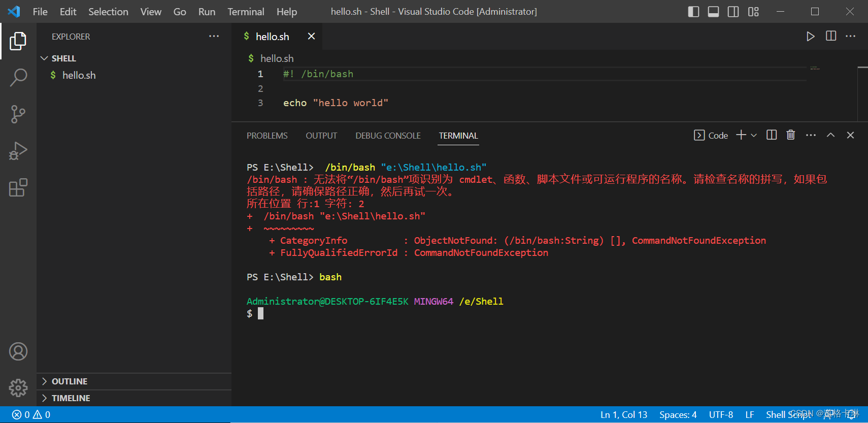Click errors and warnings count in status bar
The width and height of the screenshot is (868, 423).
coord(31,415)
